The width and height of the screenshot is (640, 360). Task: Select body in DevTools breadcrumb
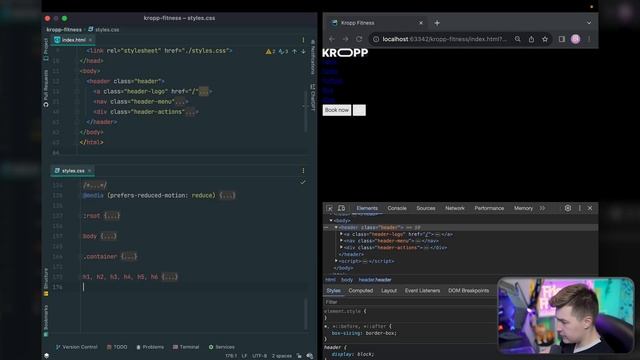point(347,280)
